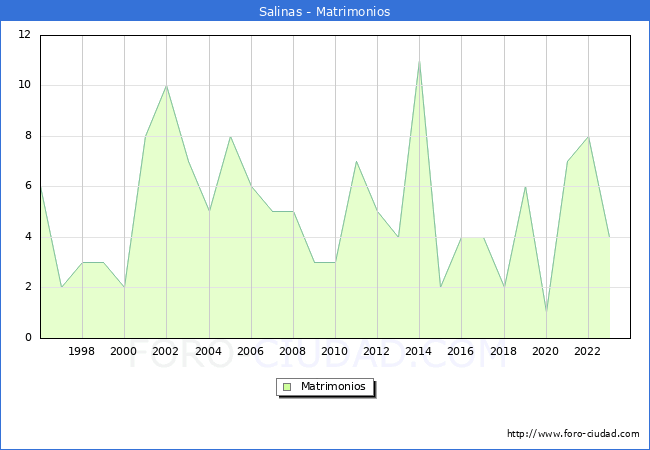Click the 2000 x-axis label

pos(123,351)
